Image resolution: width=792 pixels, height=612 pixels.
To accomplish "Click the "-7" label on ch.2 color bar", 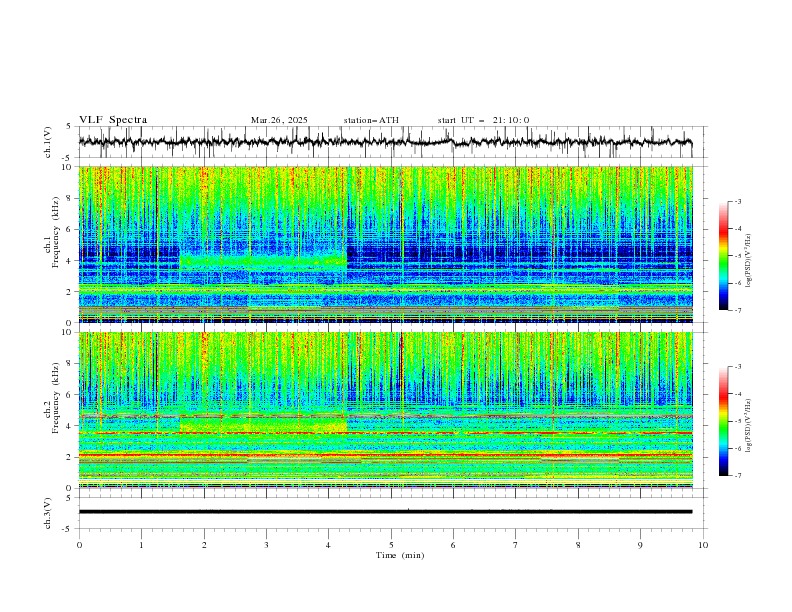I will tap(738, 475).
